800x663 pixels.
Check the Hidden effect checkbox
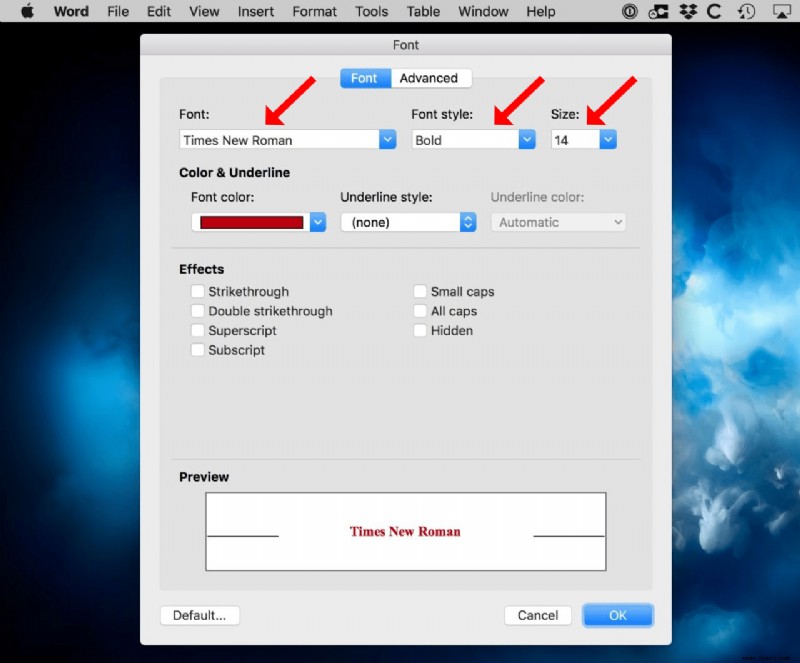tap(420, 330)
